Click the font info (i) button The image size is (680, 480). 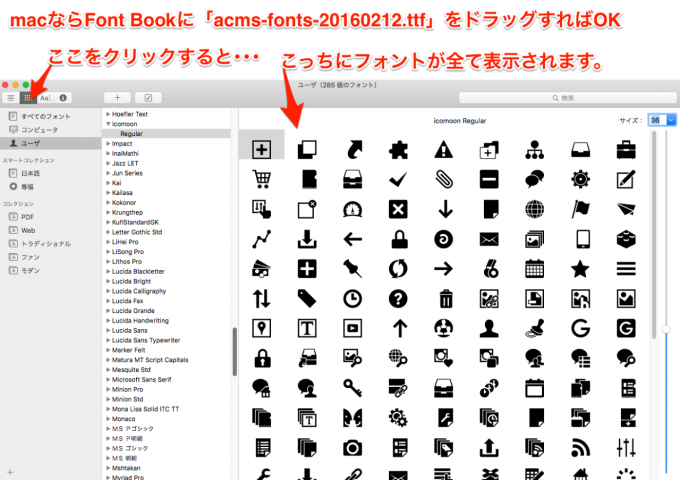pos(63,98)
